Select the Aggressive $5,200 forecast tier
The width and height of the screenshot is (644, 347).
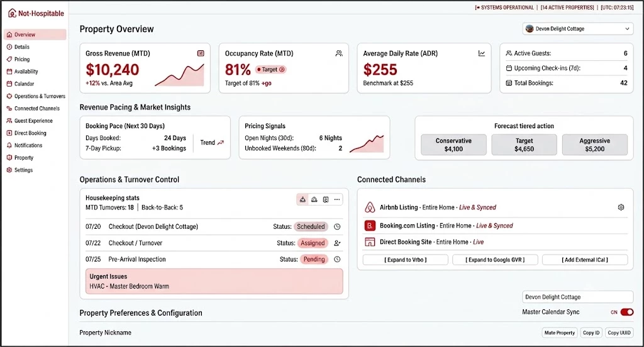click(595, 145)
